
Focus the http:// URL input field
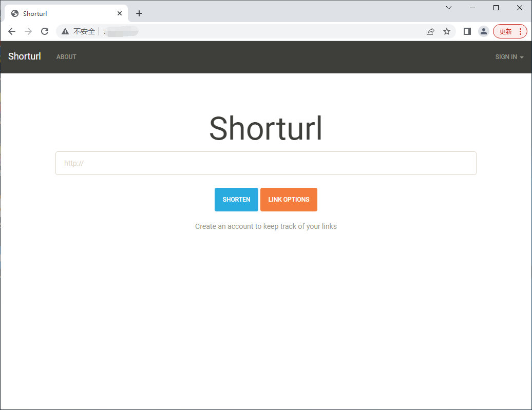(x=265, y=163)
